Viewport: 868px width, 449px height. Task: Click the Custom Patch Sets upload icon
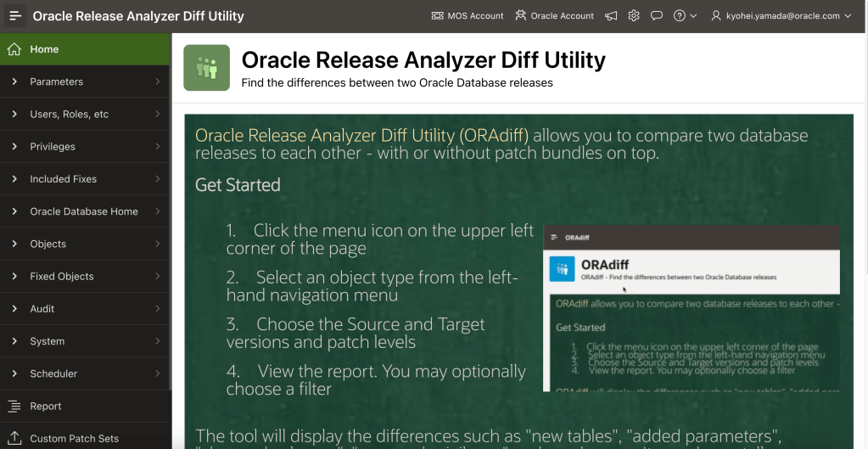(14, 438)
